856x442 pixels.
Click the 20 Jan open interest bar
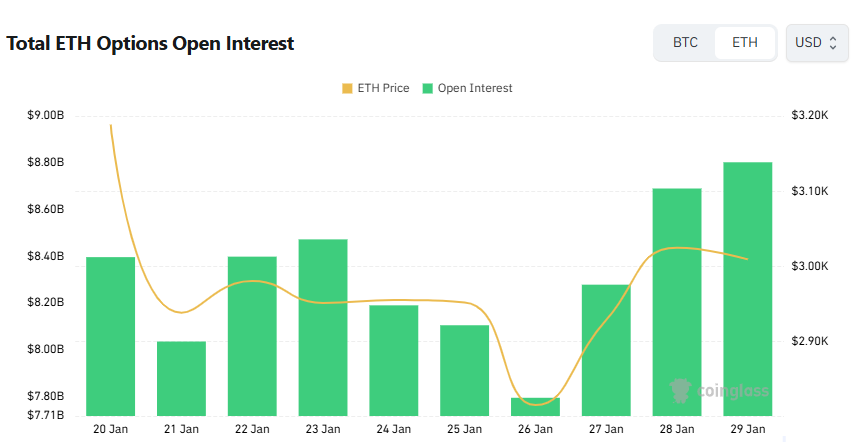[111, 336]
